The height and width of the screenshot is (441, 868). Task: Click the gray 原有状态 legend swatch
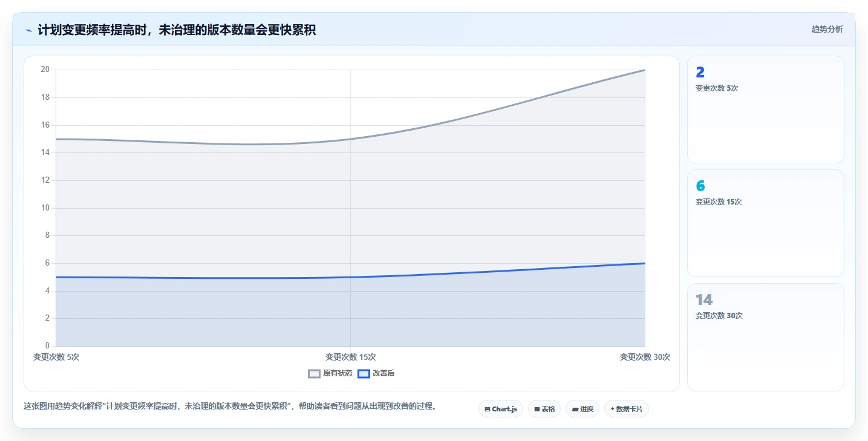pyautogui.click(x=314, y=373)
